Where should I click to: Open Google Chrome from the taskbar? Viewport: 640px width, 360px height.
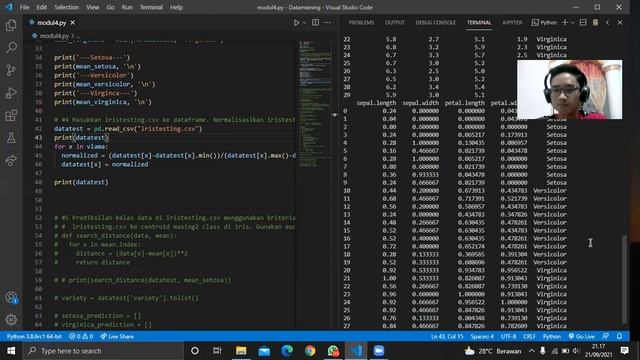coord(310,351)
